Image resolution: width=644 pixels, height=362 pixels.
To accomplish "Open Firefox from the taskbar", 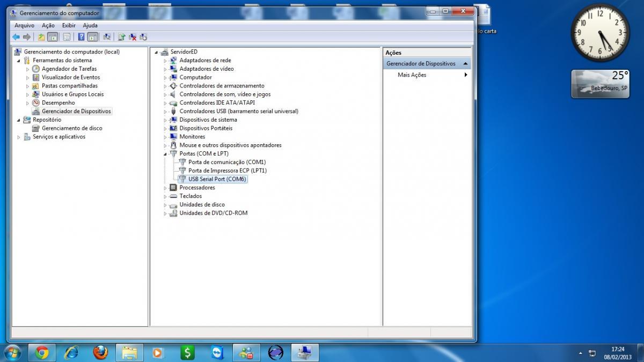I will click(100, 352).
